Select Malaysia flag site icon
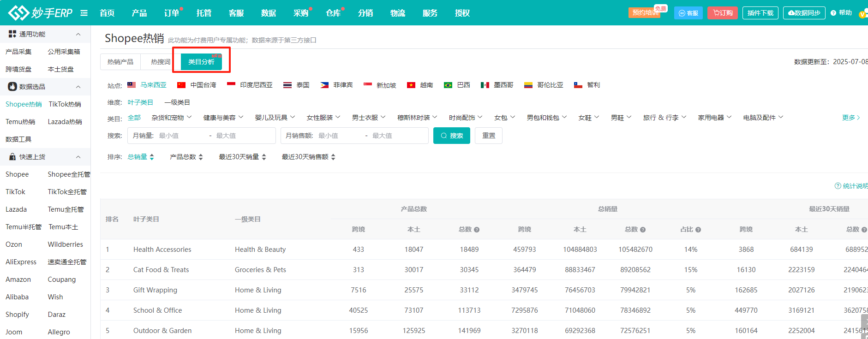 click(132, 85)
